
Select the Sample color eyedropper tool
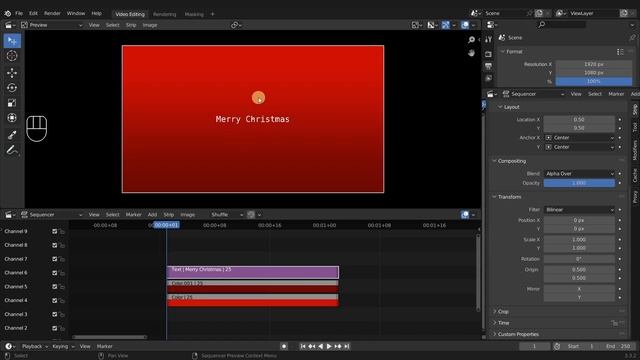[12, 135]
